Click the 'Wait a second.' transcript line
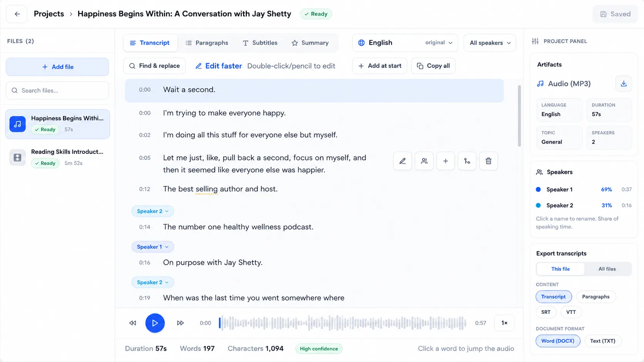 314,90
